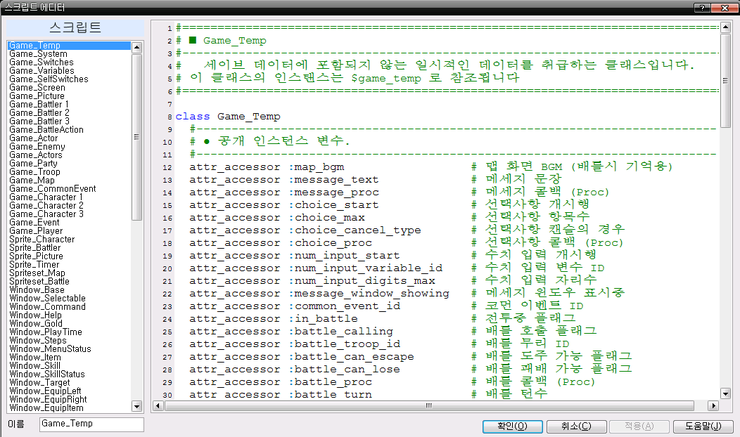Image resolution: width=740 pixels, height=437 pixels.
Task: Select Game_Character 3 script
Action: (x=69, y=214)
